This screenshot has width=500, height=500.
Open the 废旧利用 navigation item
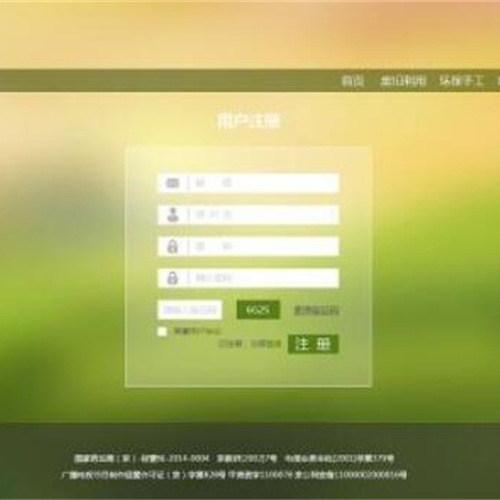coord(403,81)
